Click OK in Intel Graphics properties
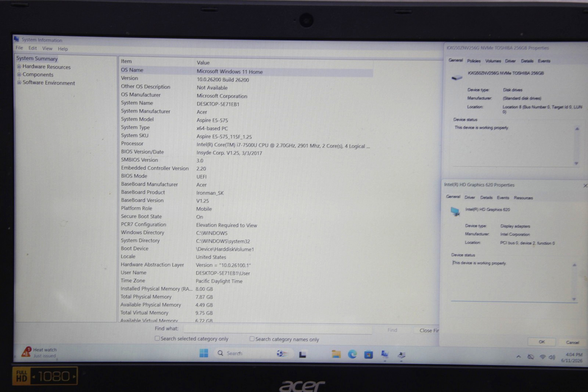 (542, 342)
